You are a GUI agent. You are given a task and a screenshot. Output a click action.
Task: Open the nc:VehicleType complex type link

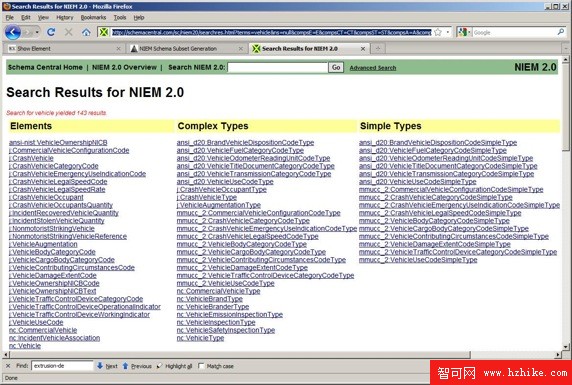(200, 338)
